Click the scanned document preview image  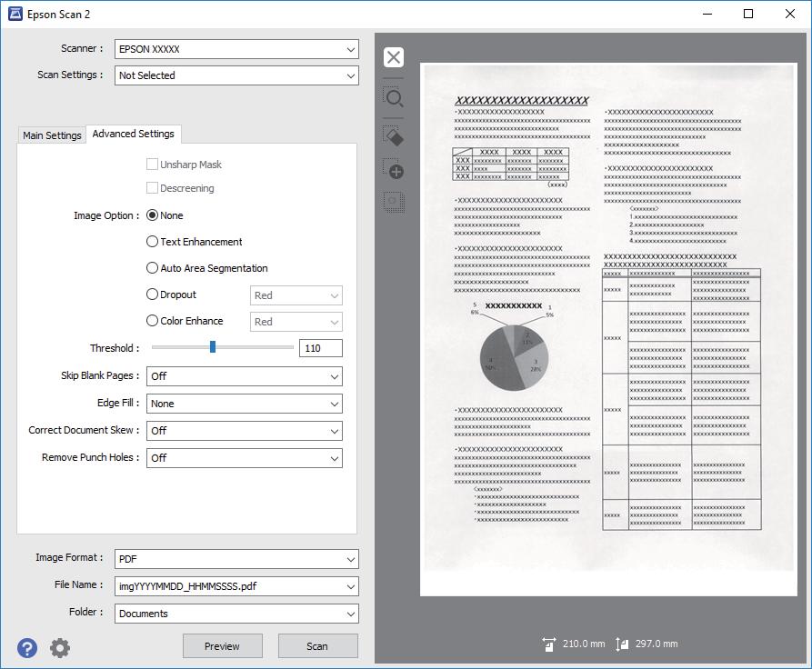[x=608, y=329]
